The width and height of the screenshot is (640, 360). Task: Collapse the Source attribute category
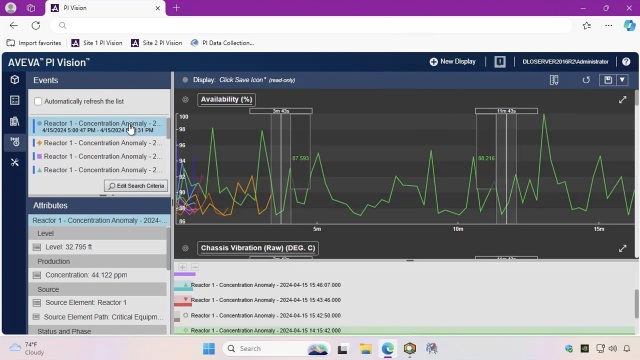point(98,289)
